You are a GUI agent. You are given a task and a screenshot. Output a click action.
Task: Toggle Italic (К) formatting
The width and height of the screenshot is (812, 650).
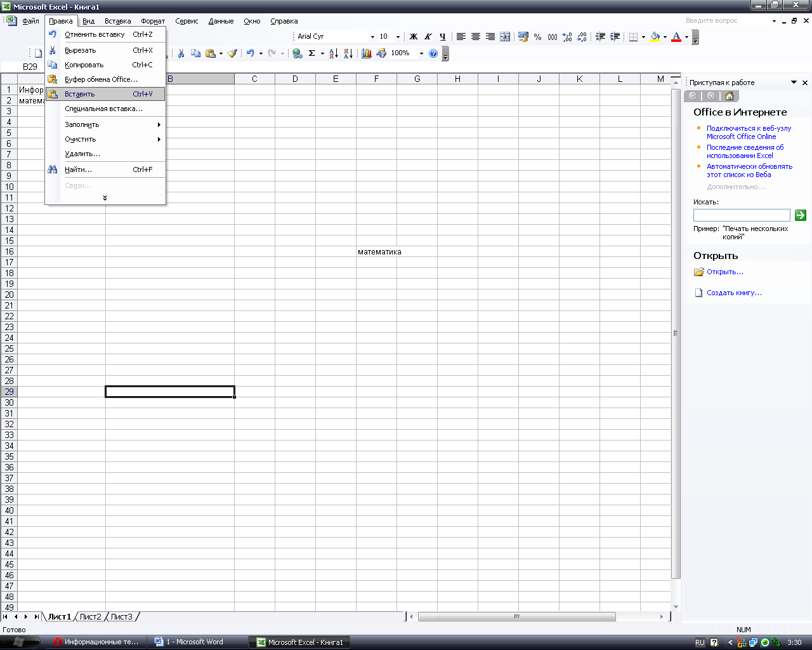[428, 37]
